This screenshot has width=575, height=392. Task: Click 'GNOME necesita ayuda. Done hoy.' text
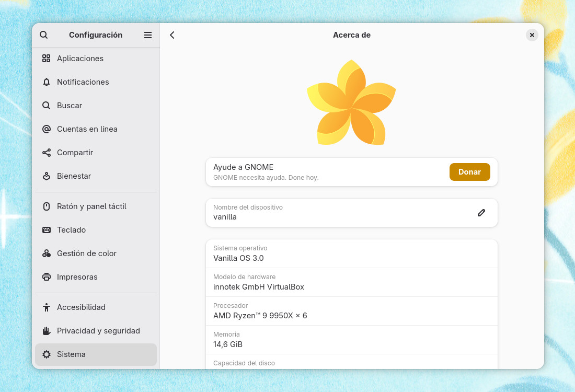tap(266, 178)
